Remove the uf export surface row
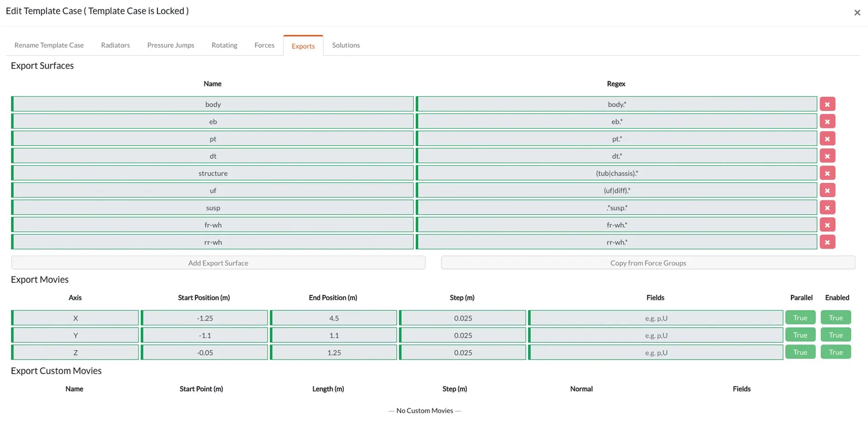868x423 pixels. (x=827, y=190)
